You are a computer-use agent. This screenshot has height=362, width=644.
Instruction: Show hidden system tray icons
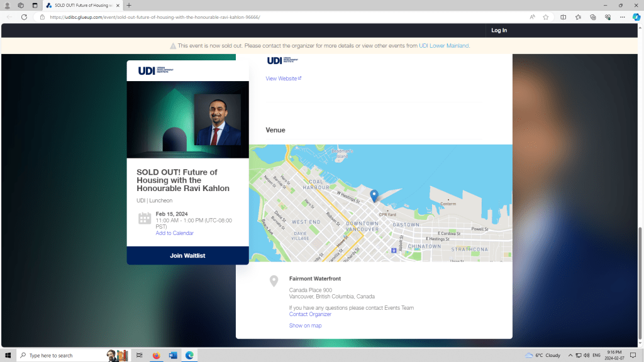point(570,355)
